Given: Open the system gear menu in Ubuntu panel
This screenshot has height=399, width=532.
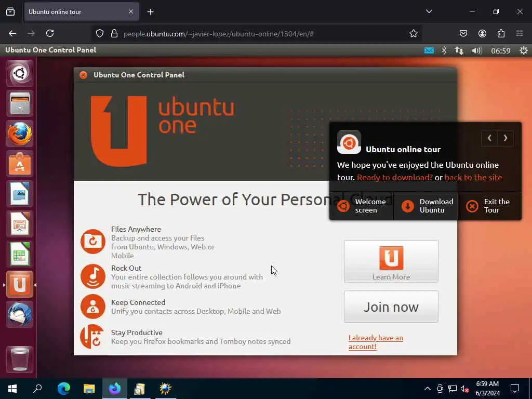Looking at the screenshot, I should click(524, 50).
